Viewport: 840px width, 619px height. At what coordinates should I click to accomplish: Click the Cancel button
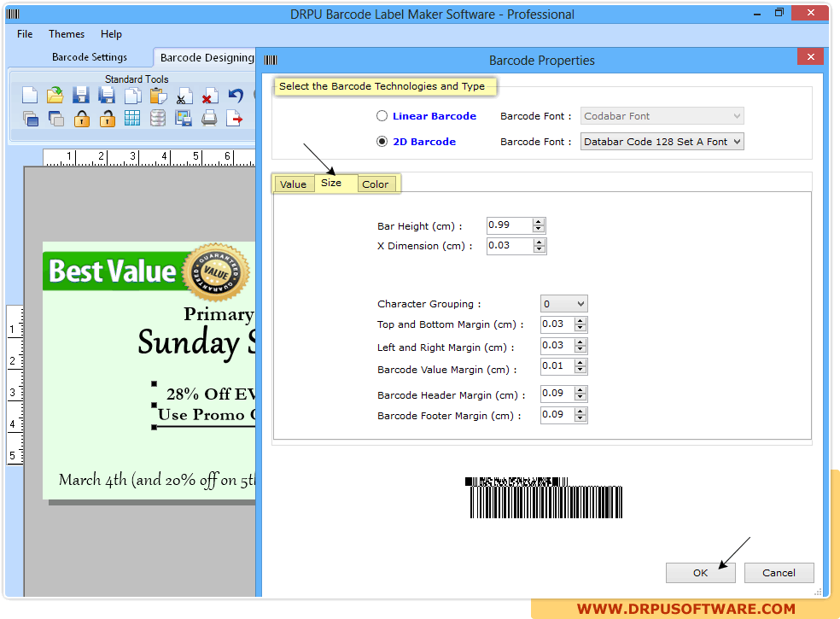tap(779, 573)
